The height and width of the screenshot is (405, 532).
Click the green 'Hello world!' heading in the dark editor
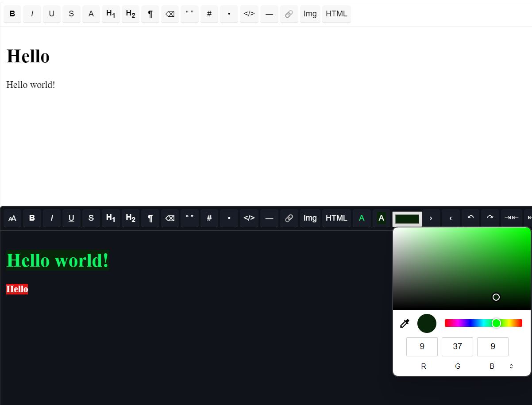pos(58,260)
